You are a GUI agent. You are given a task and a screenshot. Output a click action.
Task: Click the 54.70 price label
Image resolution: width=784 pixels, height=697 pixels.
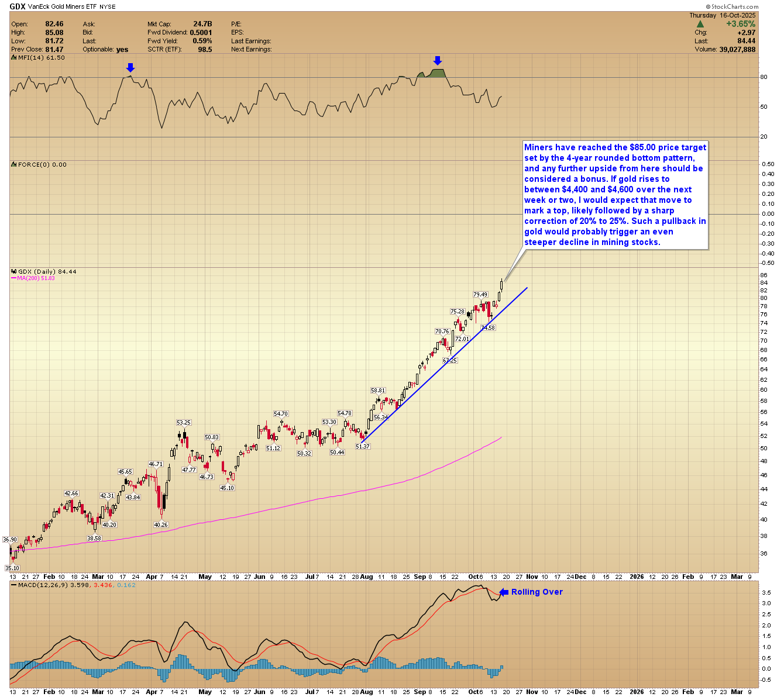pyautogui.click(x=281, y=414)
